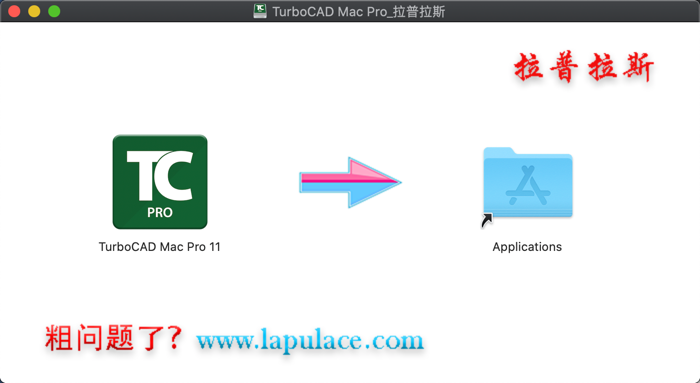Image resolution: width=700 pixels, height=383 pixels.
Task: Minimize the window with yellow button
Action: (x=34, y=11)
